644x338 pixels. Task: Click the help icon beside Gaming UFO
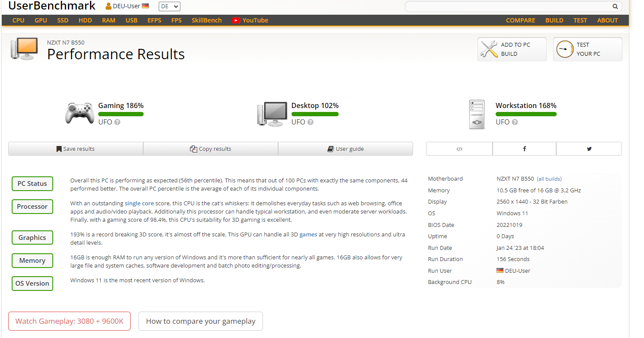click(x=117, y=122)
